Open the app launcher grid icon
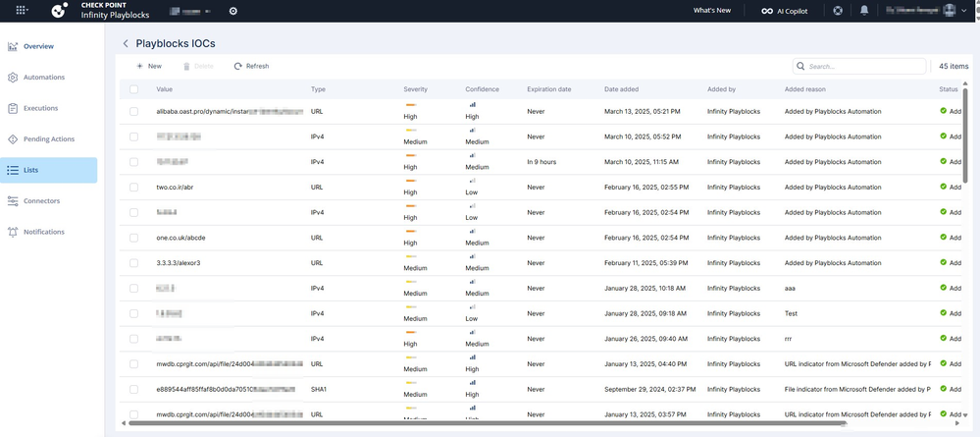 click(x=23, y=11)
